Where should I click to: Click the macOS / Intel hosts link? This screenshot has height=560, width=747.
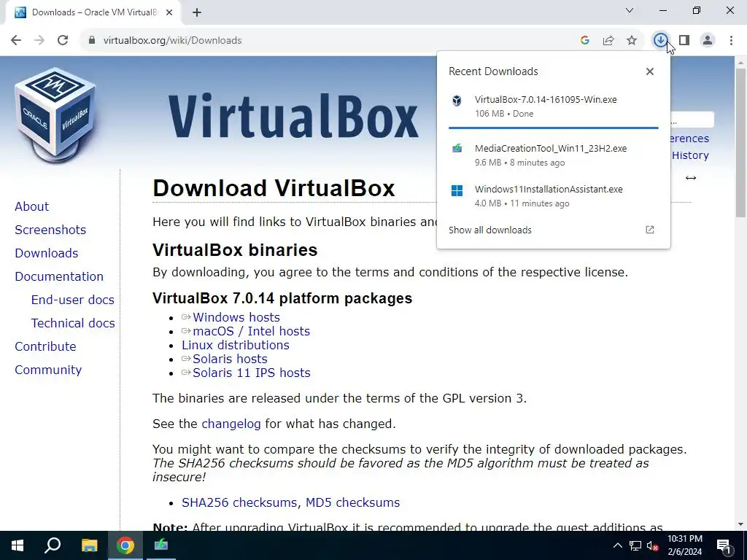pos(251,331)
